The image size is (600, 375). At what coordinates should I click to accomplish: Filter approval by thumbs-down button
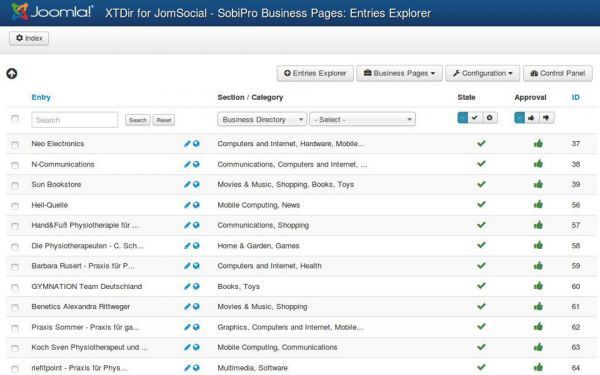[x=546, y=118]
